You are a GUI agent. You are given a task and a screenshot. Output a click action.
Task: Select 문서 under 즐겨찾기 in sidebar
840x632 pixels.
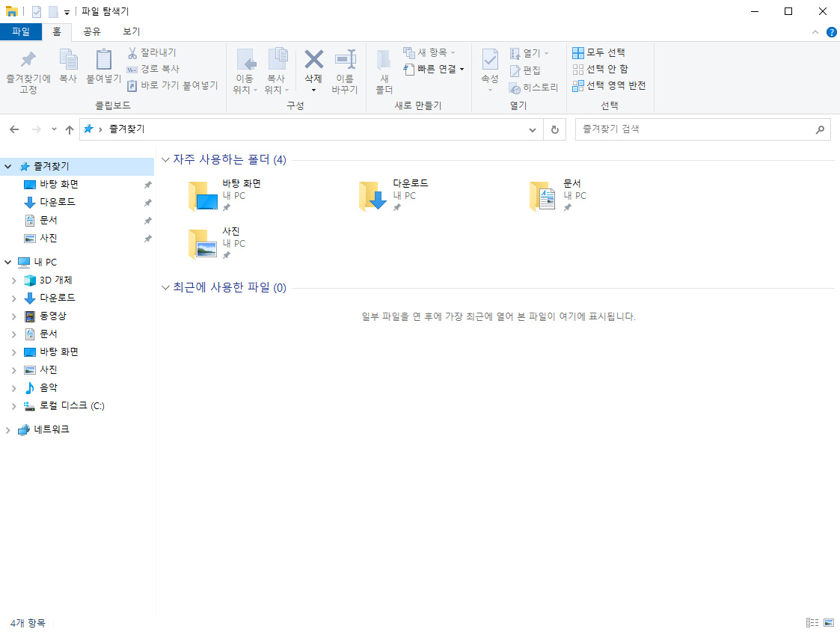pos(48,220)
